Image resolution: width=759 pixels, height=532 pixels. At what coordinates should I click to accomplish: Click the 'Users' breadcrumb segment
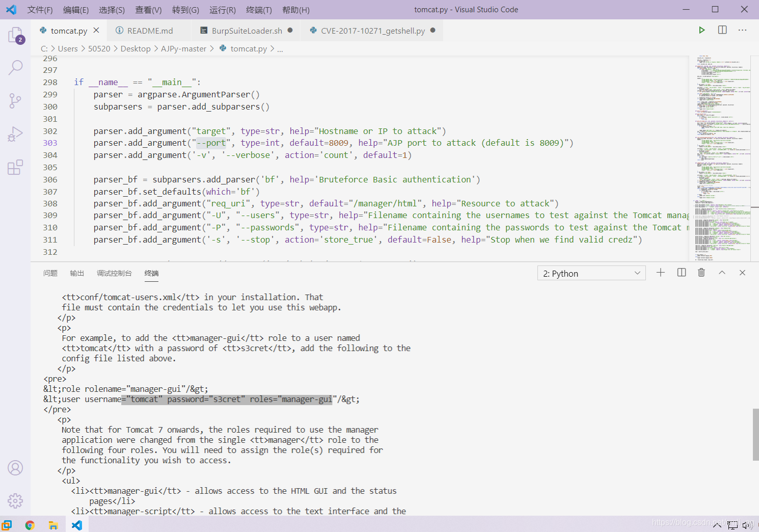coord(68,48)
